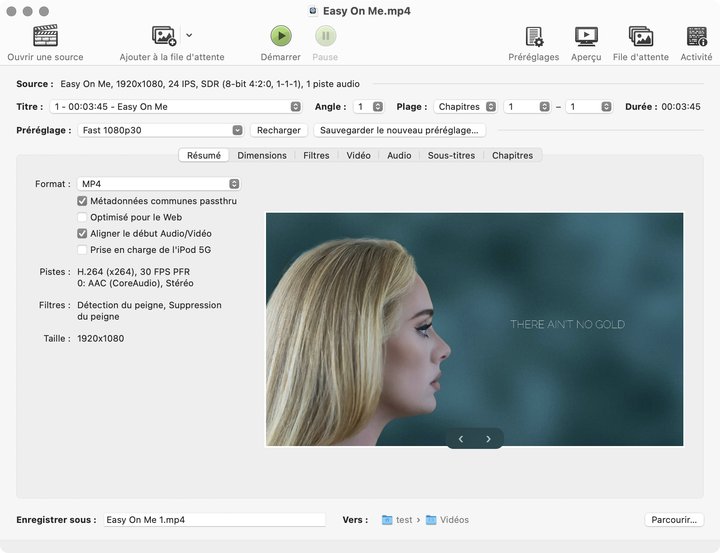Expand the Préréglage Fast 1080p30 dropdown
This screenshot has height=553, width=720.
tap(160, 130)
